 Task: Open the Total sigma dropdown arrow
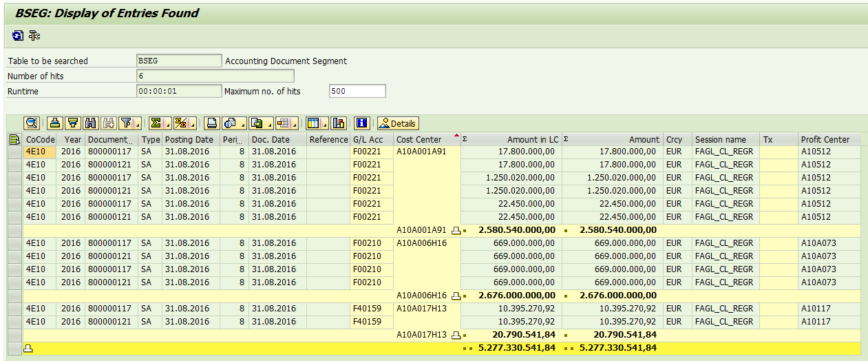pyautogui.click(x=167, y=125)
